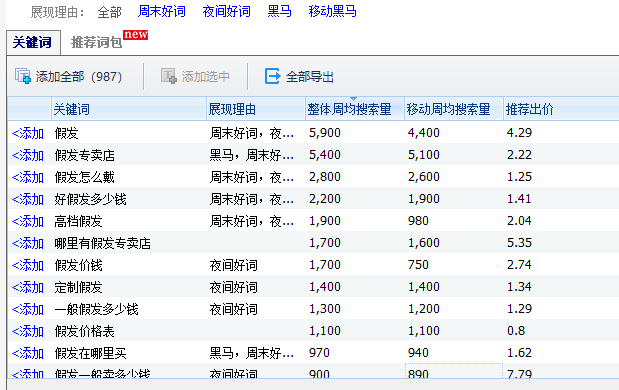
Task: Switch to the 关键词 tab
Action: [x=33, y=43]
